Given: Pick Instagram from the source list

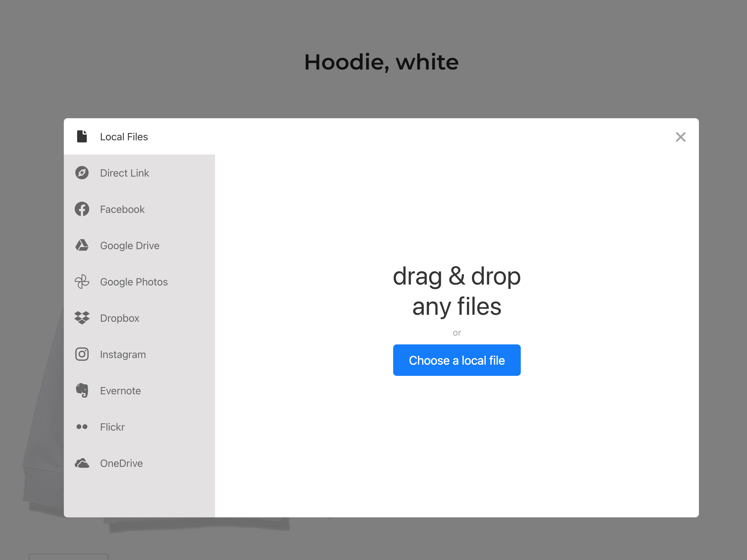Looking at the screenshot, I should [x=123, y=354].
